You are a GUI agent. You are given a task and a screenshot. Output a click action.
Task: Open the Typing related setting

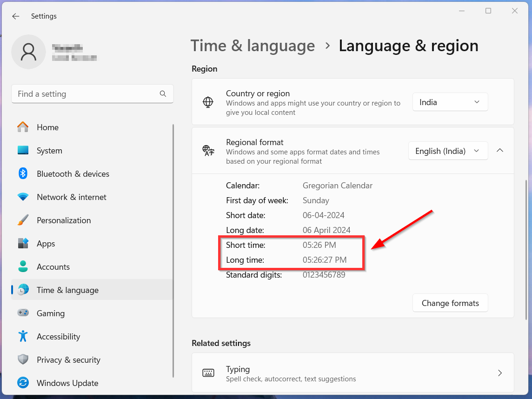(353, 373)
